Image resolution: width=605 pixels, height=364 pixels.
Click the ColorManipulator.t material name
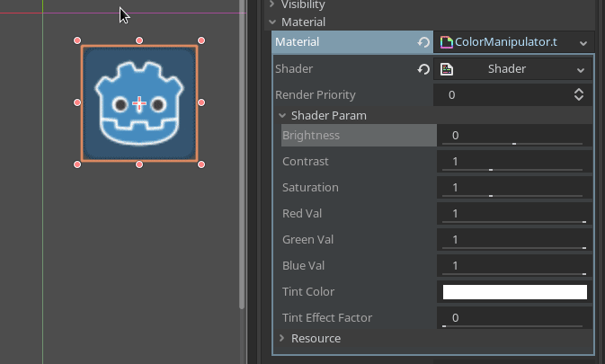coord(506,41)
